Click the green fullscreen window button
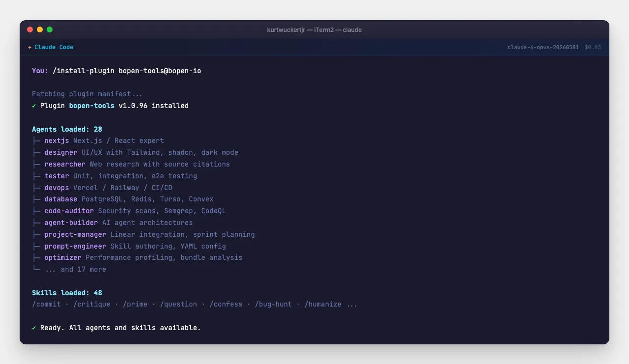This screenshot has width=629, height=364. 50,29
